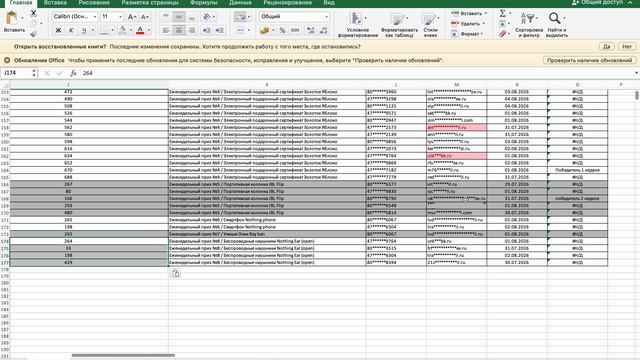Click the increase indent icon

(x=220, y=30)
